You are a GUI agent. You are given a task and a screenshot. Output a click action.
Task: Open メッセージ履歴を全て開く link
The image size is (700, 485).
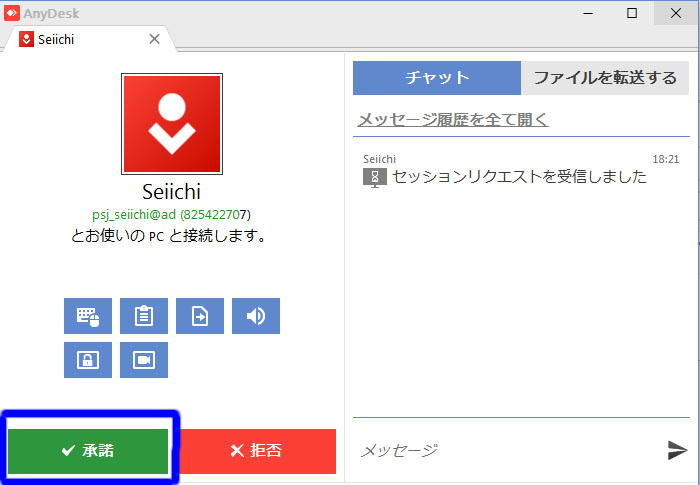[x=453, y=120]
